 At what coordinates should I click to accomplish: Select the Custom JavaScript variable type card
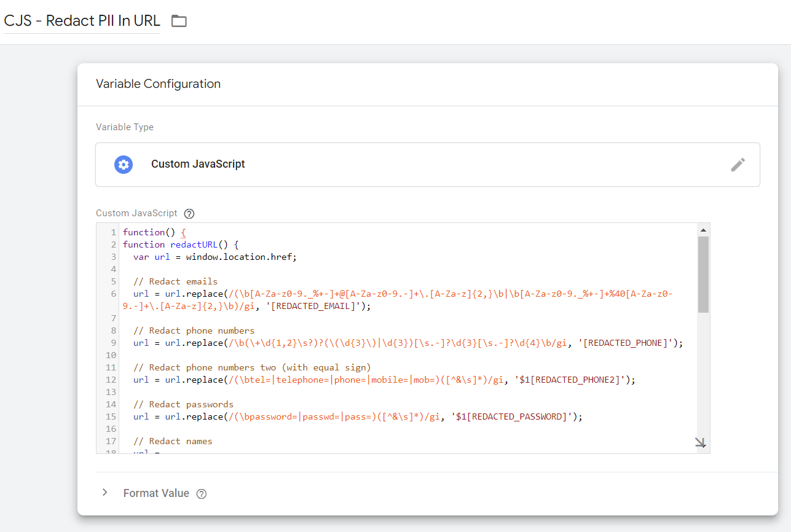pyautogui.click(x=428, y=164)
